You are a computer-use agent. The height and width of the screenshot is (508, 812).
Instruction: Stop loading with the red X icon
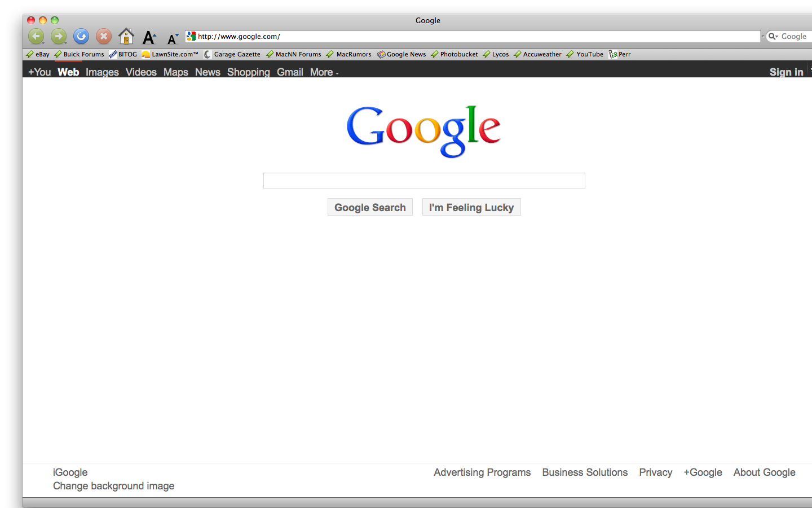tap(104, 37)
